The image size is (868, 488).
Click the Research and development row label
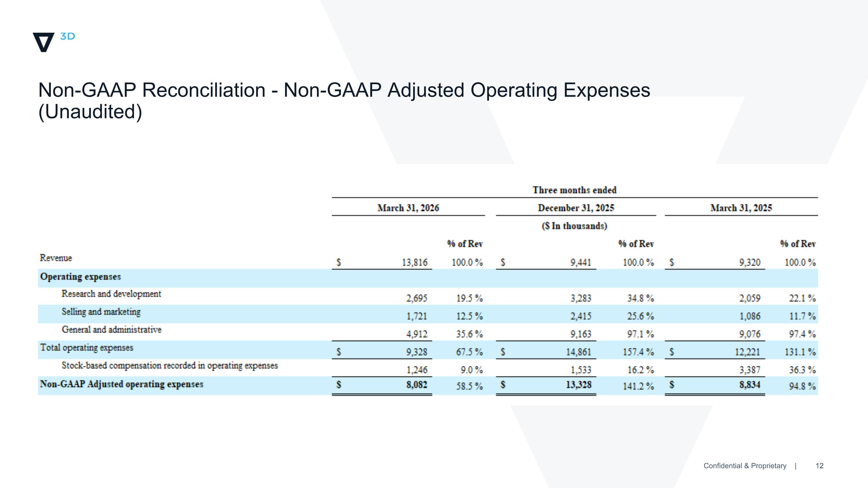pos(111,294)
